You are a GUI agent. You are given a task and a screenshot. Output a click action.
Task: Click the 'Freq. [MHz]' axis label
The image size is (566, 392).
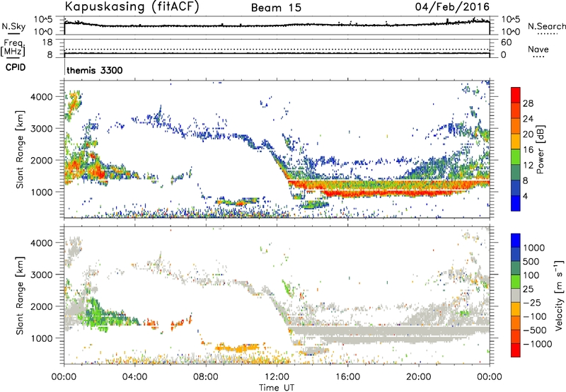(x=13, y=47)
